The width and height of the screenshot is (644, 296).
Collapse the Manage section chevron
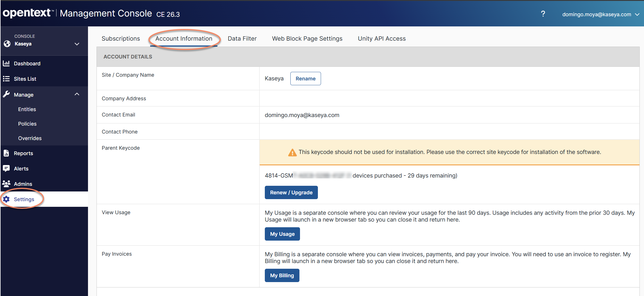point(77,94)
